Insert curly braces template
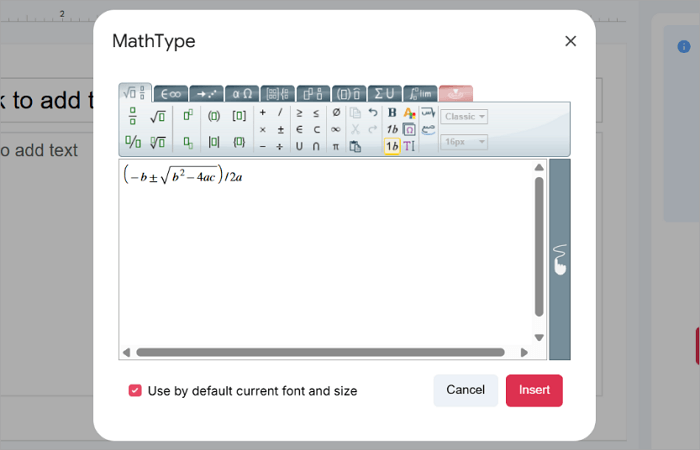This screenshot has height=450, width=700. (x=239, y=142)
